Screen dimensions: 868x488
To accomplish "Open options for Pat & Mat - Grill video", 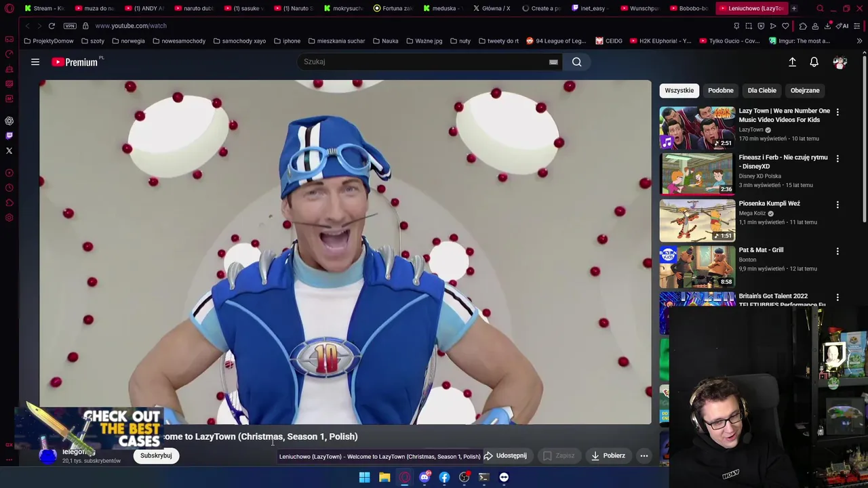I will [x=837, y=251].
